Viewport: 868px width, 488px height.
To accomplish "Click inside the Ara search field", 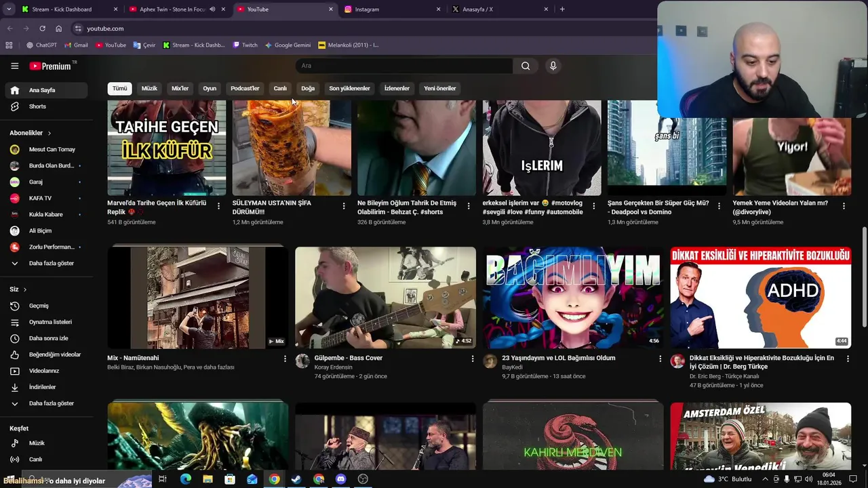I will pyautogui.click(x=404, y=66).
